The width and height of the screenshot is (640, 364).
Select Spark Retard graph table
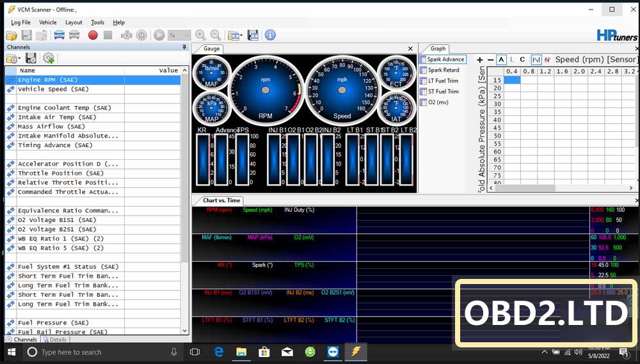pyautogui.click(x=440, y=70)
